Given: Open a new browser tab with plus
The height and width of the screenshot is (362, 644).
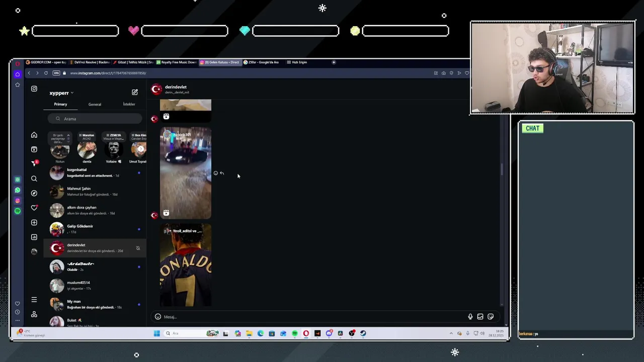Looking at the screenshot, I should [334, 62].
